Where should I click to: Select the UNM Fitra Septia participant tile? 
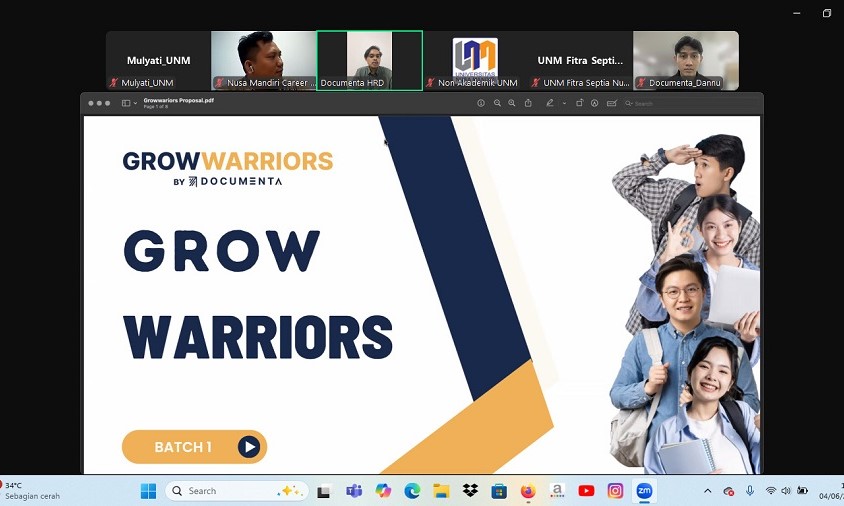[580, 60]
